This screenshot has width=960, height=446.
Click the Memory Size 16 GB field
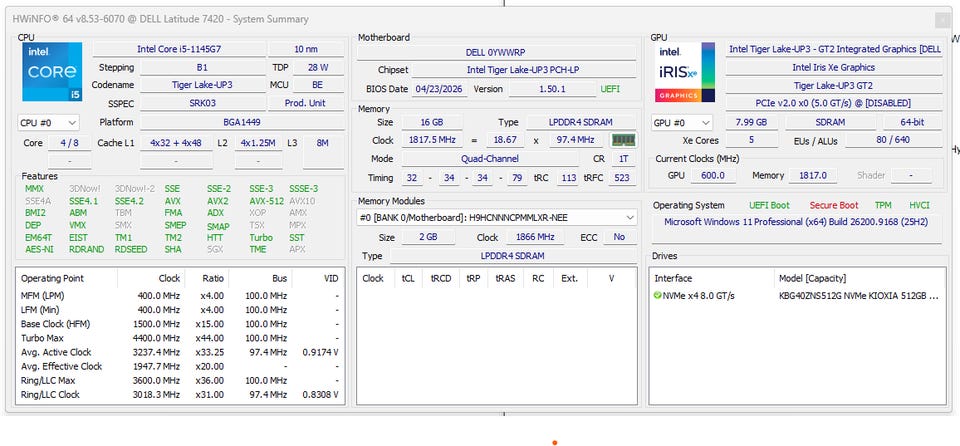point(432,123)
